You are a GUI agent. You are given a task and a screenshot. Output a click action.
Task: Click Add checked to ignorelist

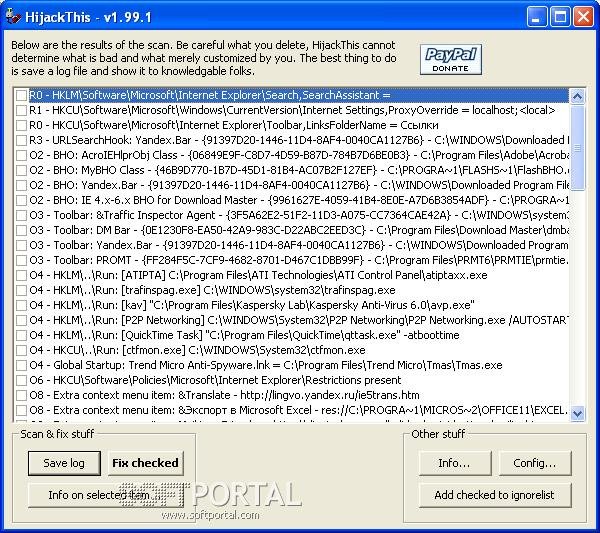[x=495, y=495]
